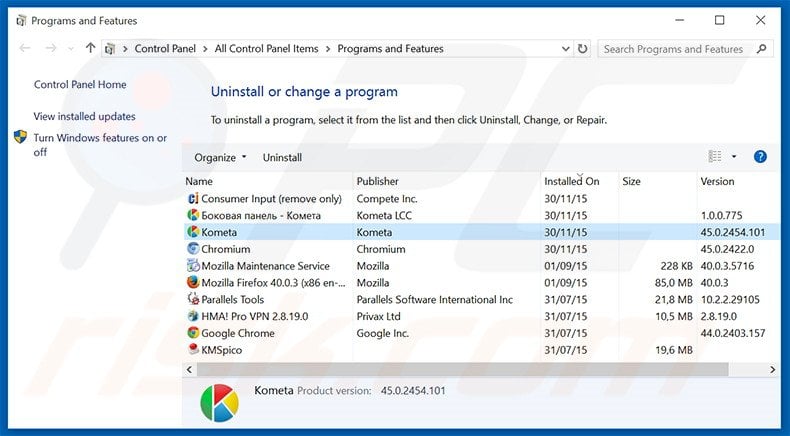
Task: Click the Mozilla Firefox program icon
Action: pyautogui.click(x=193, y=283)
